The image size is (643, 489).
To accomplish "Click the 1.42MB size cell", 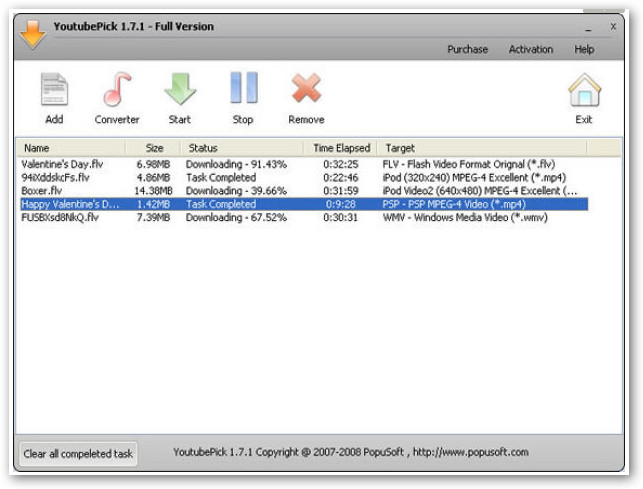I will (153, 204).
